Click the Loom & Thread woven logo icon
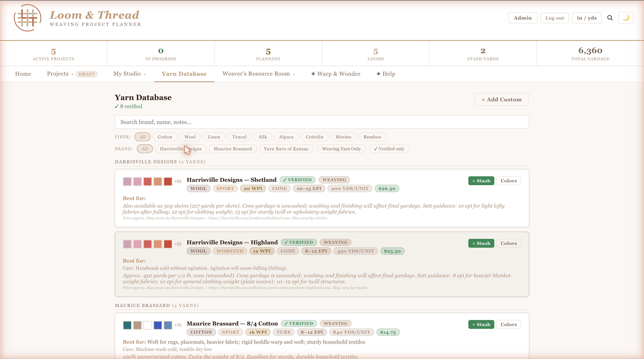This screenshot has width=644, height=359. click(27, 18)
